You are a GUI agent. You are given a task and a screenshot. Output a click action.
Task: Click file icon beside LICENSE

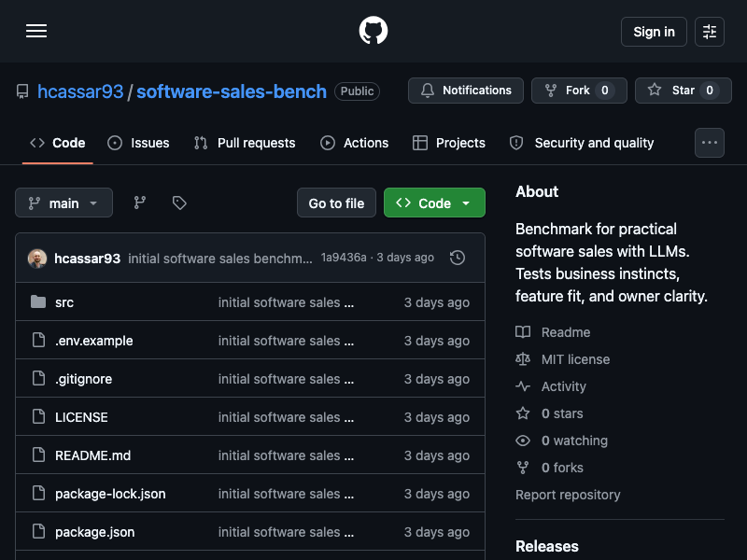[x=38, y=416]
